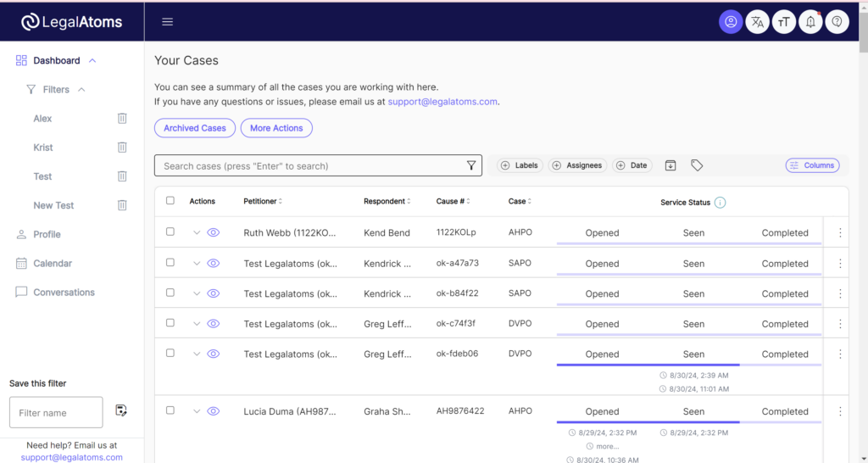Check the ok-c74f3f row checkbox

[x=170, y=322]
